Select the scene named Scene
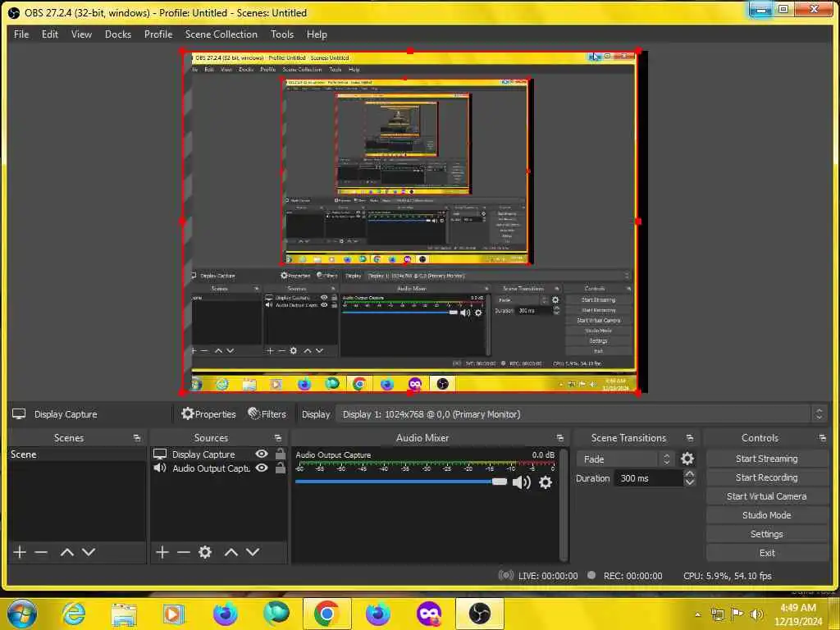The width and height of the screenshot is (840, 630). 76,454
